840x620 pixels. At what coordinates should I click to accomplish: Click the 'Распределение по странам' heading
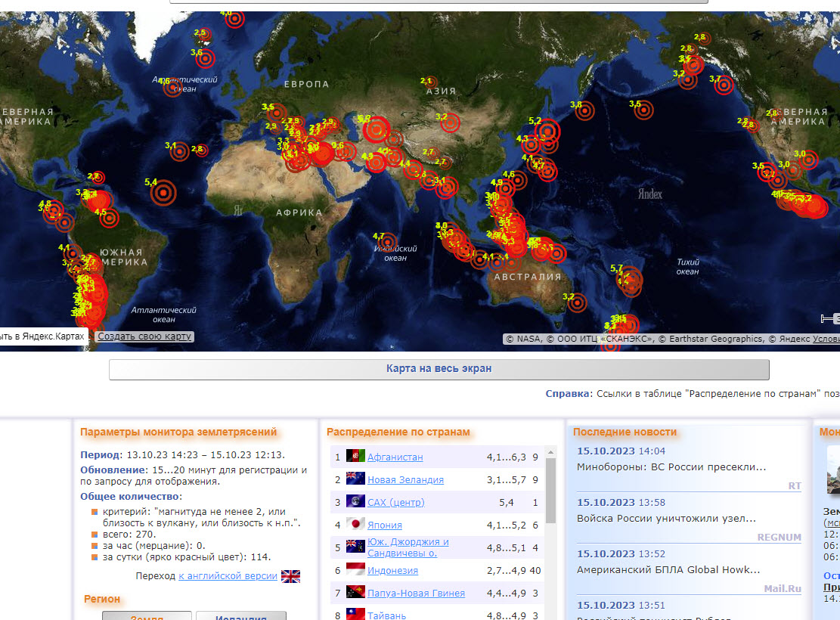398,432
